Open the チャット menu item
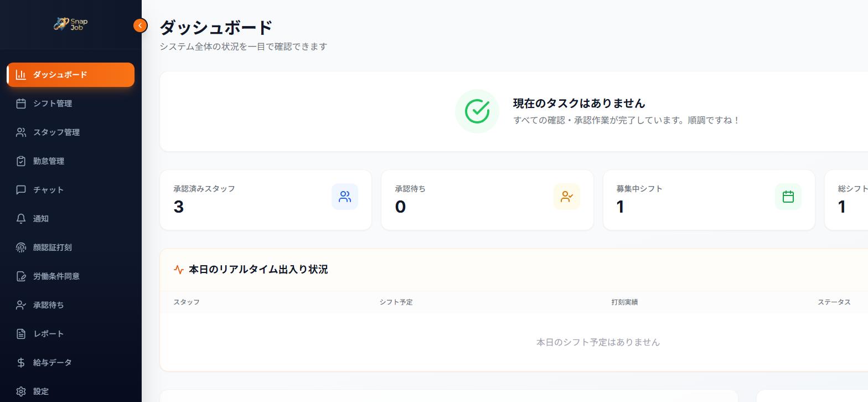868x402 pixels. 70,190
